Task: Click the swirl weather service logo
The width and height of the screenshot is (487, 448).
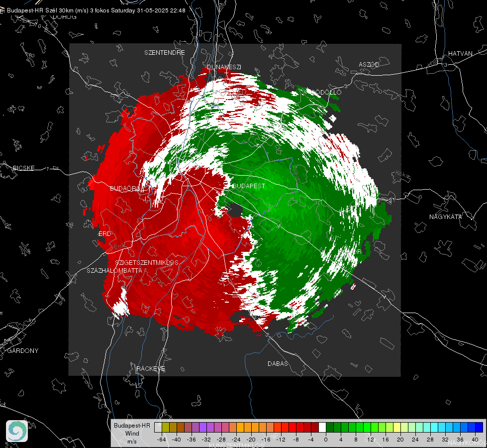Action: [x=17, y=431]
